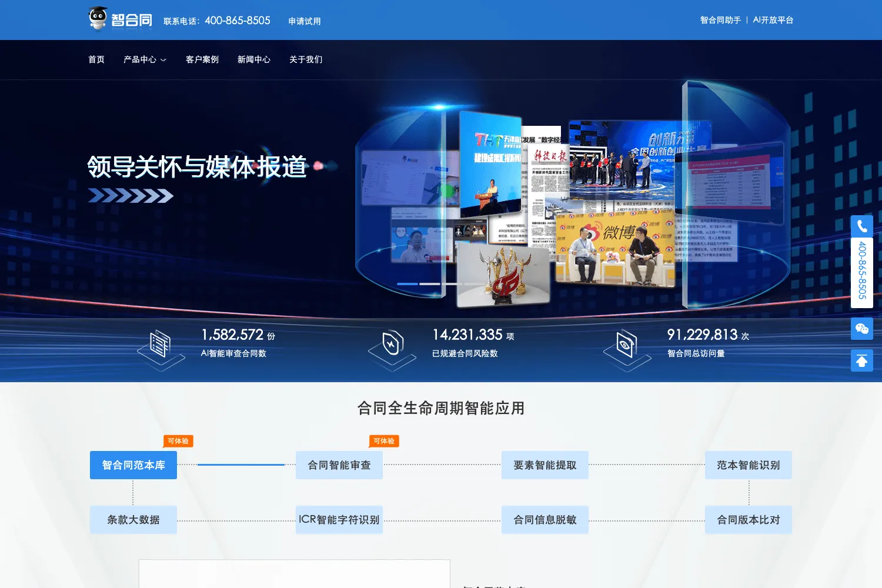Viewport: 882px width, 588px height.
Task: Open 关于我们 navigation item
Action: click(306, 59)
